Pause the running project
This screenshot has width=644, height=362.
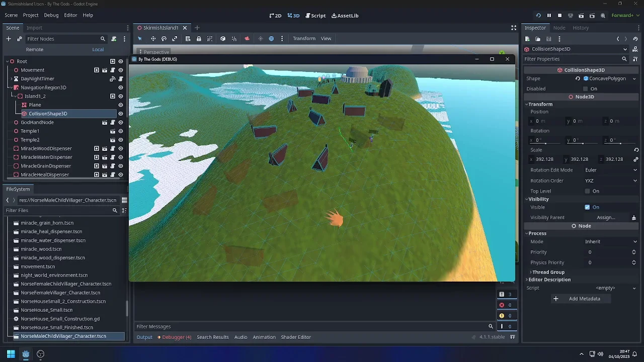pos(549,16)
